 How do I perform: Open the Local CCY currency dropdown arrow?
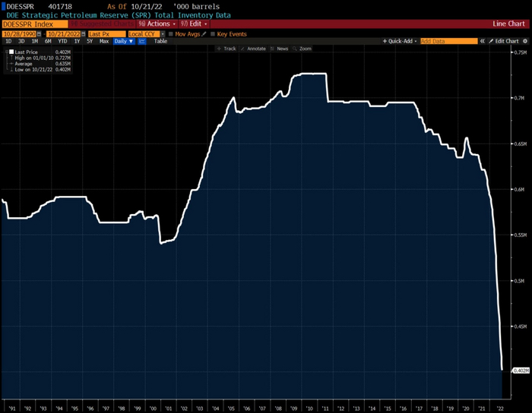163,34
